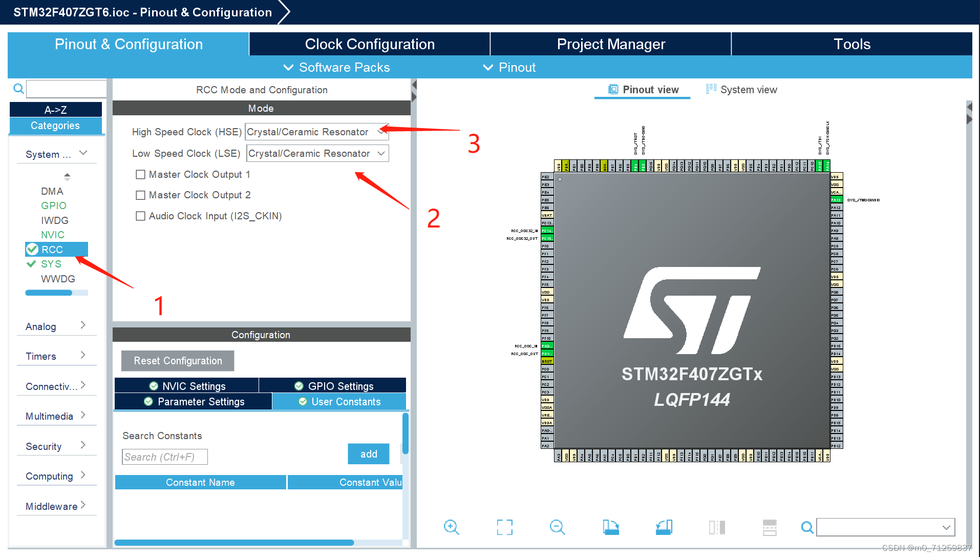Screen dimensions: 980x557
Task: Rotate the chip view counterclockwise
Action: pos(664,527)
